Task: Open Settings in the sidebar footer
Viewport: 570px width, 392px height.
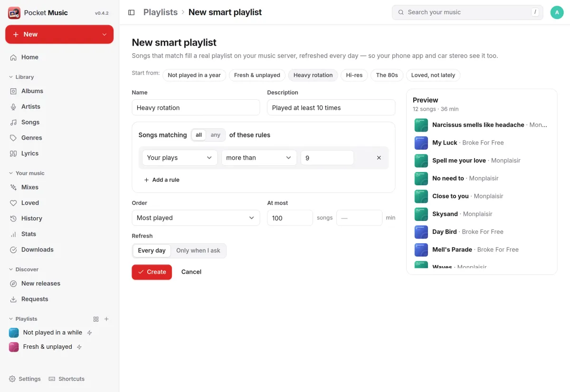Action: [x=25, y=379]
